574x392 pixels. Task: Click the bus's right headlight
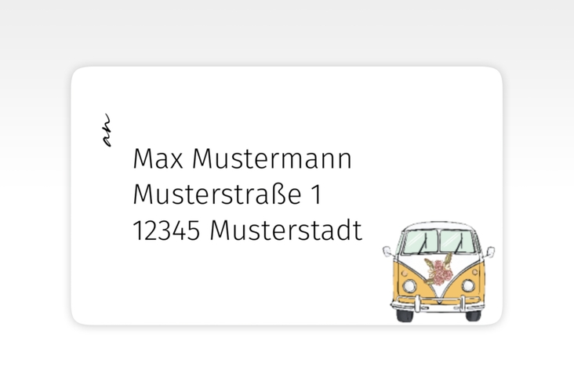[469, 285]
